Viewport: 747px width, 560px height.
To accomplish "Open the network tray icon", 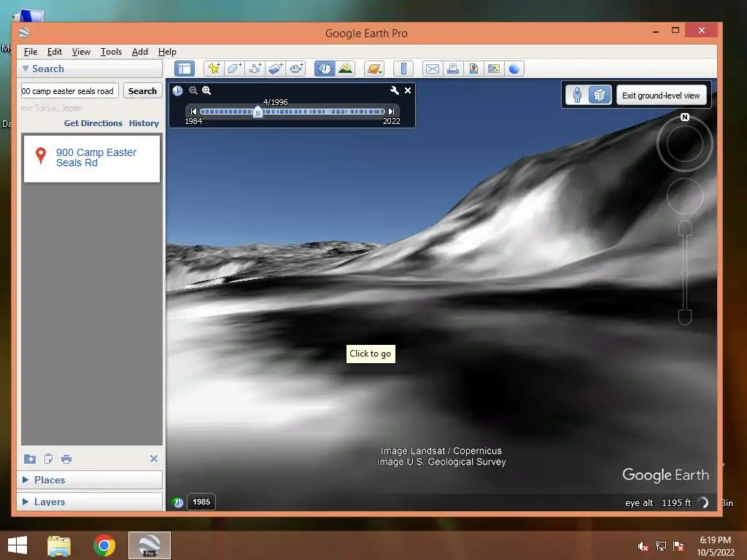I will [x=660, y=546].
